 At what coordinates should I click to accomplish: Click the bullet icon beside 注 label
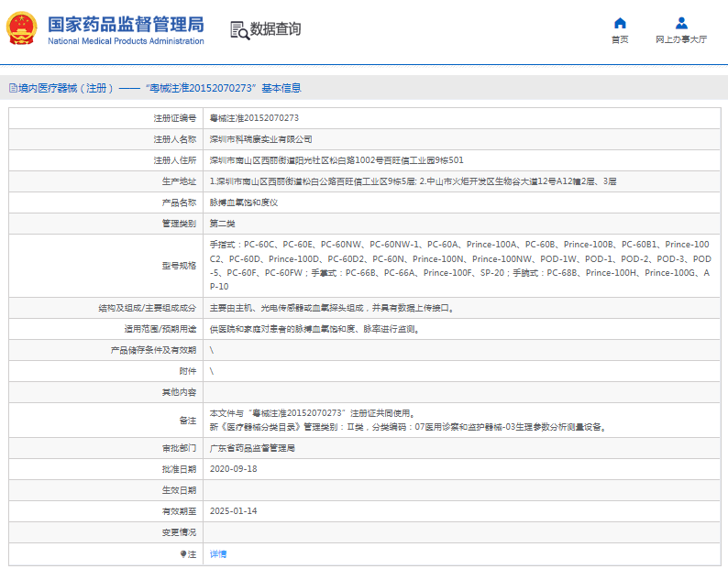[183, 554]
